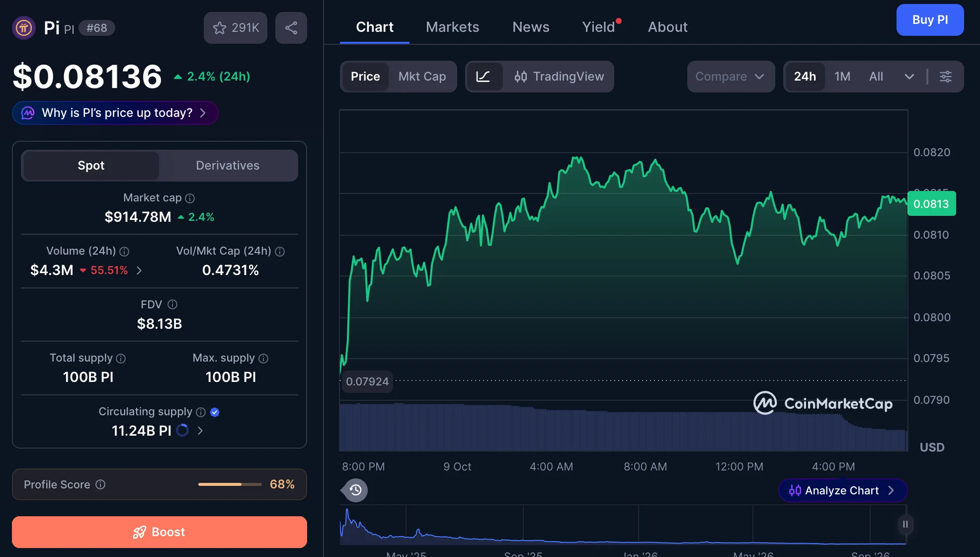Click Volume (24h) info icon
Screen dimensions: 980x557
pos(124,252)
